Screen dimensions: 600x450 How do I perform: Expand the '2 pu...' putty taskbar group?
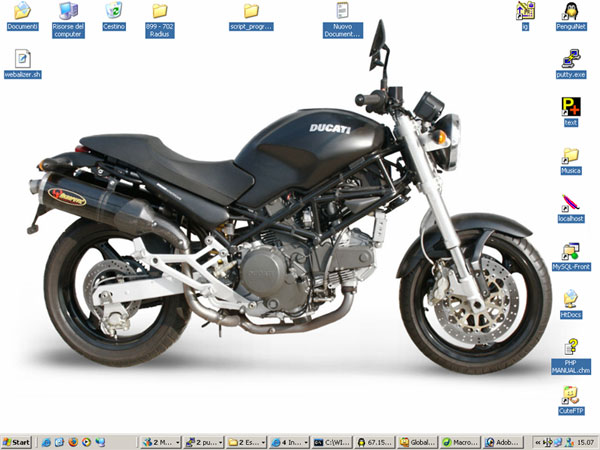(204, 443)
